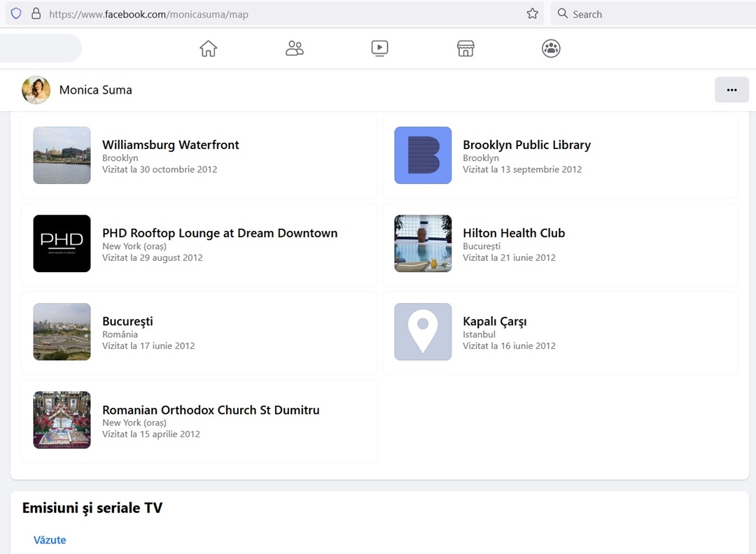Go to Facebook Home icon
This screenshot has width=756, height=554.
208,48
